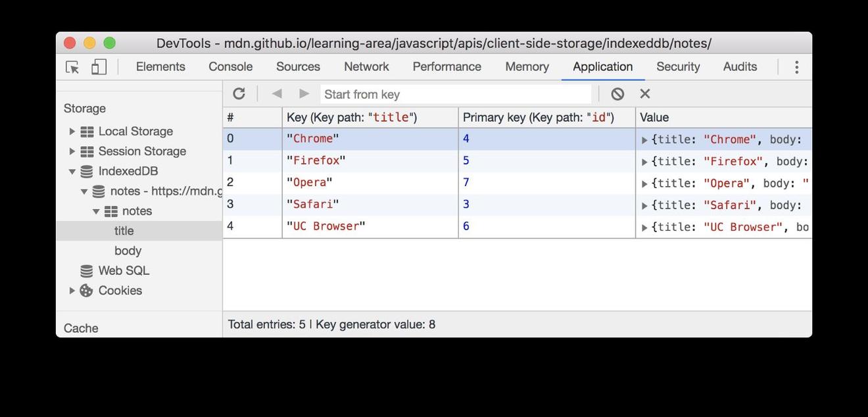The width and height of the screenshot is (868, 417).
Task: Expand the Local Storage tree entry
Action: [x=72, y=130]
